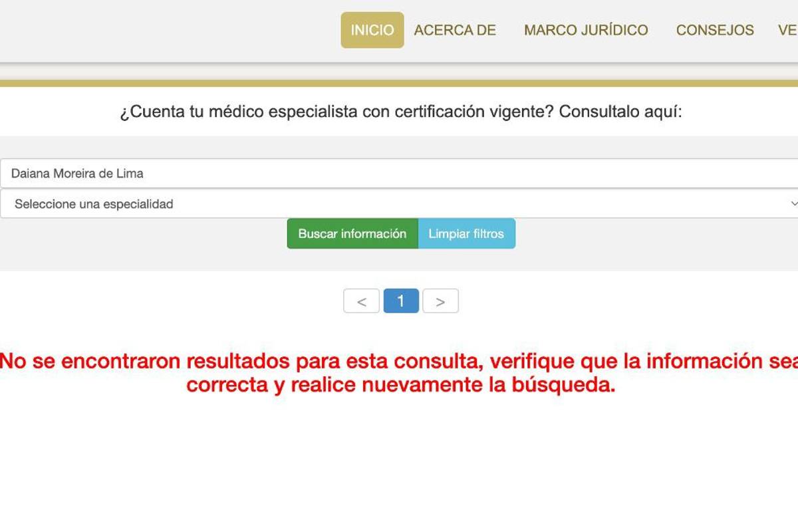
Task: Click the specialty dropdown chevron arrow
Action: (x=792, y=203)
